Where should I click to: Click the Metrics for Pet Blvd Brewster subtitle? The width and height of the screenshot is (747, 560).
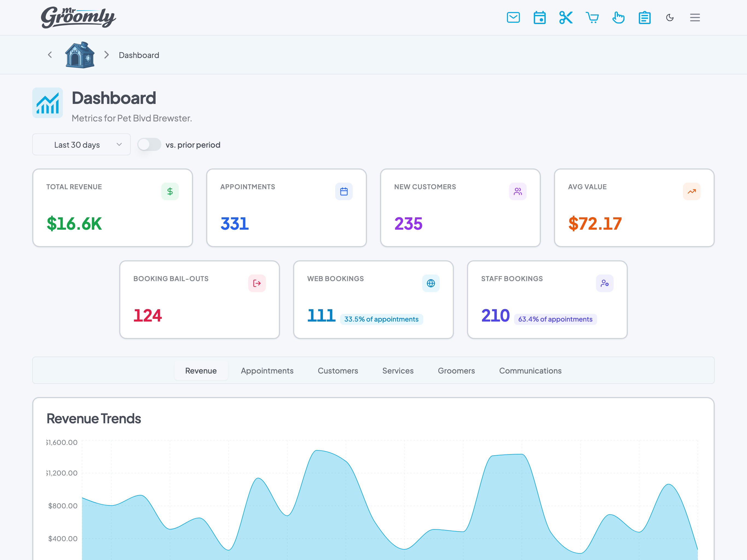click(132, 118)
